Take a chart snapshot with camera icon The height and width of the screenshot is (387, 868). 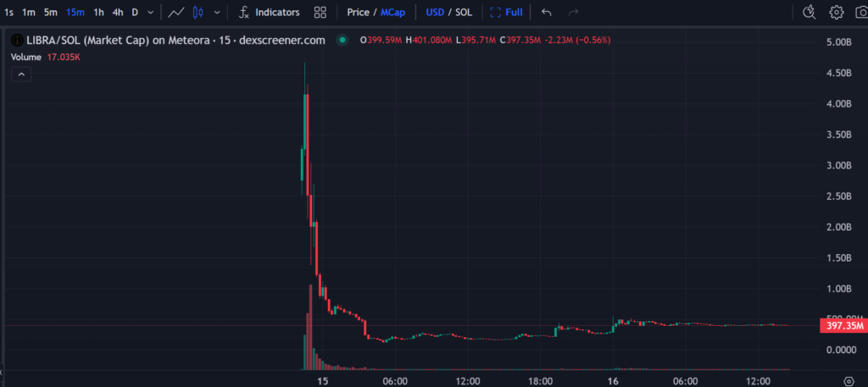[860, 12]
